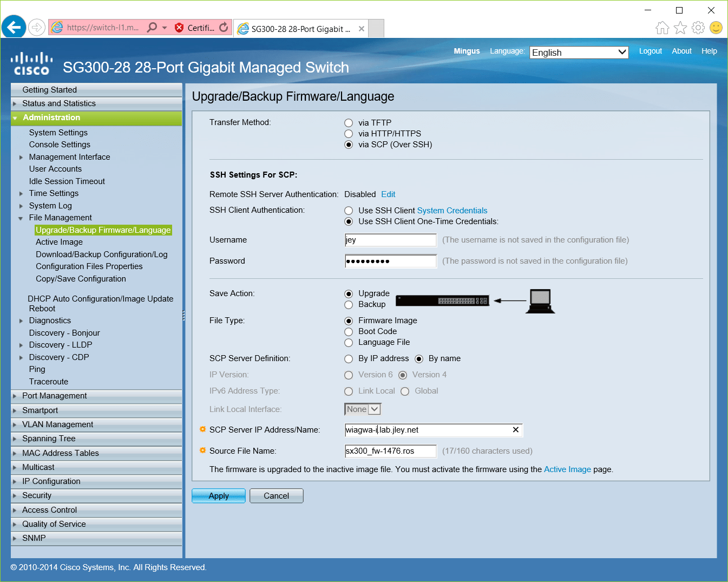This screenshot has height=582, width=728.
Task: Click the smiley feedback icon
Action: tap(716, 28)
